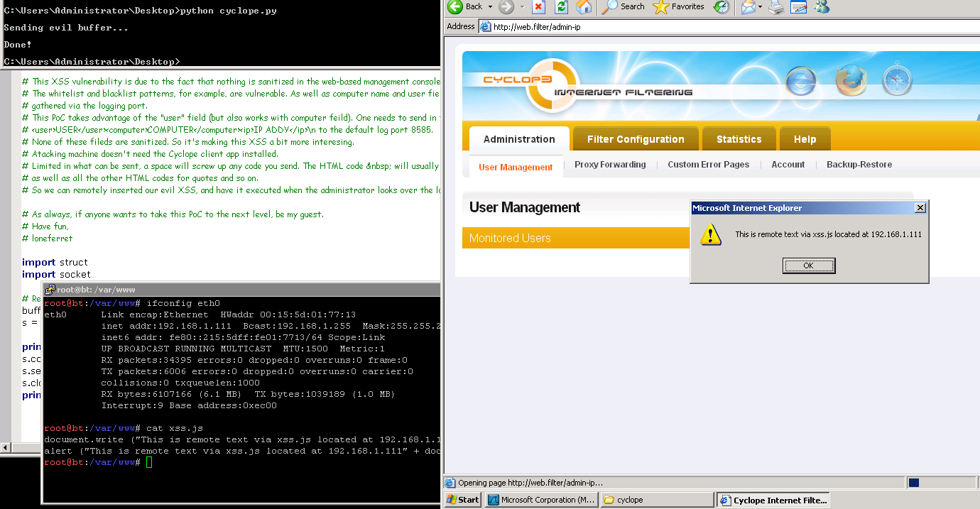Click the status bar text Opening page

[x=530, y=483]
